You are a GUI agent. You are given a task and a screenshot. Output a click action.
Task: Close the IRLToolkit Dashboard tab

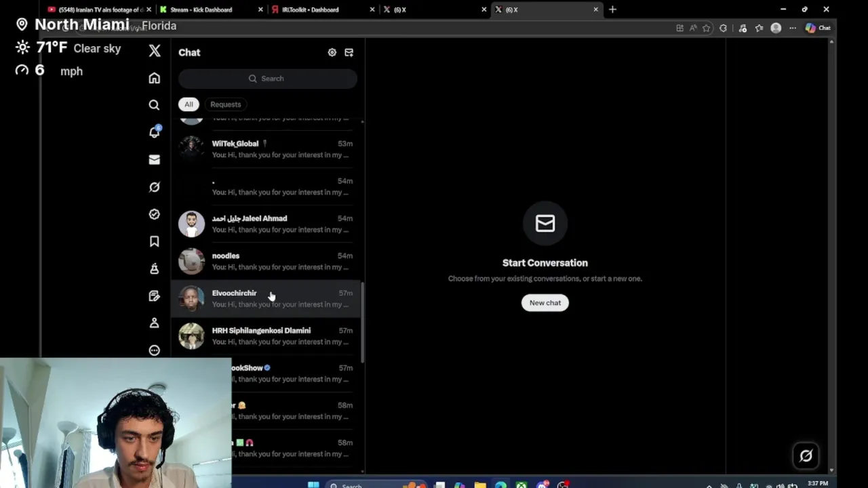point(372,9)
